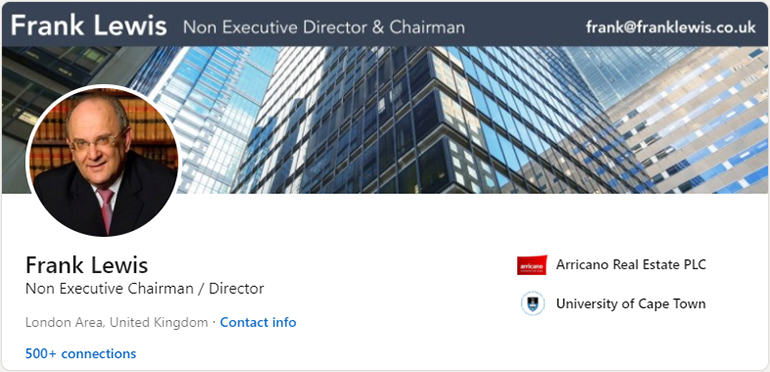Open Frank Lewis's circular profile photo

[x=103, y=160]
